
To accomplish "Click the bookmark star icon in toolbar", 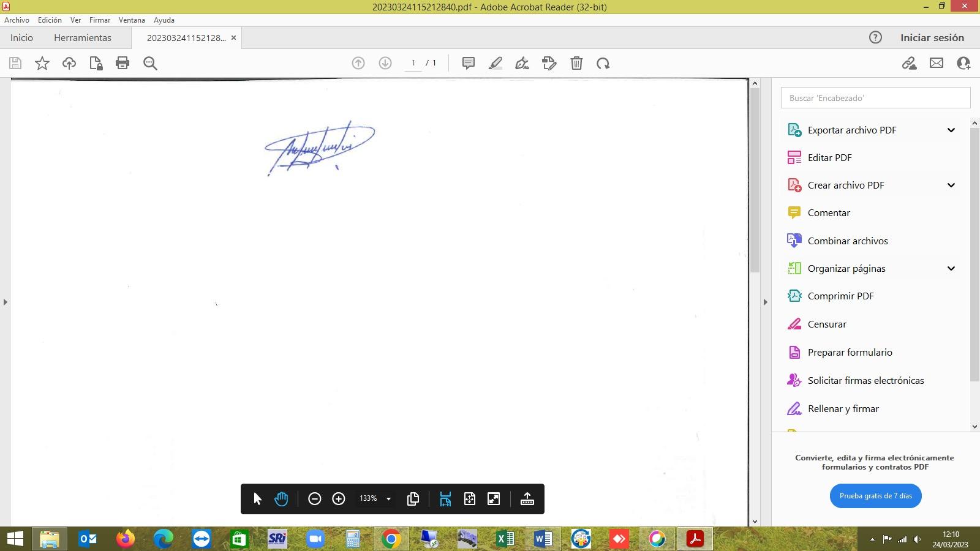I will 42,63.
